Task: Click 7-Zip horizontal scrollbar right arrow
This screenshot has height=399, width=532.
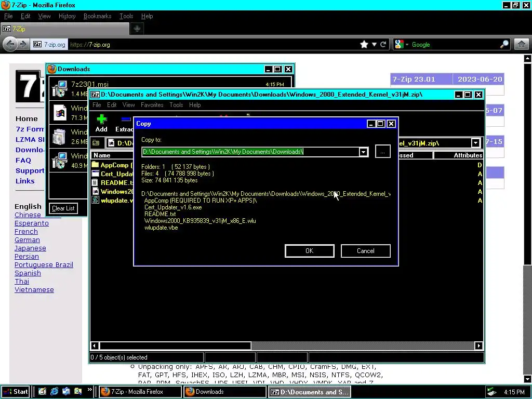Action: click(x=478, y=345)
